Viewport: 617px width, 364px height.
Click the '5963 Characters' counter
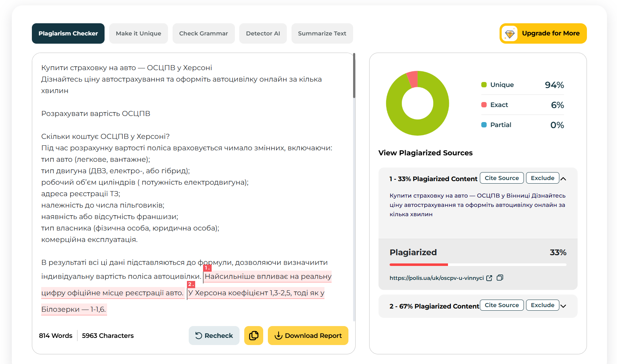(x=108, y=335)
